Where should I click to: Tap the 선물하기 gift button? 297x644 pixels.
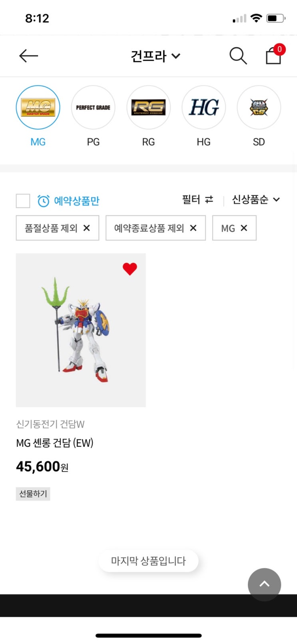click(33, 494)
